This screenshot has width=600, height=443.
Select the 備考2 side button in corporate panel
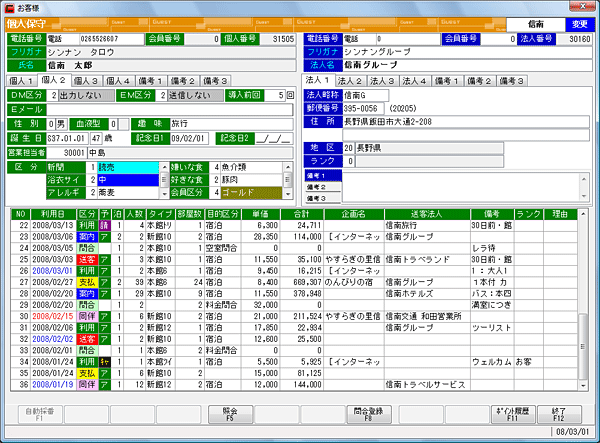[x=323, y=187]
